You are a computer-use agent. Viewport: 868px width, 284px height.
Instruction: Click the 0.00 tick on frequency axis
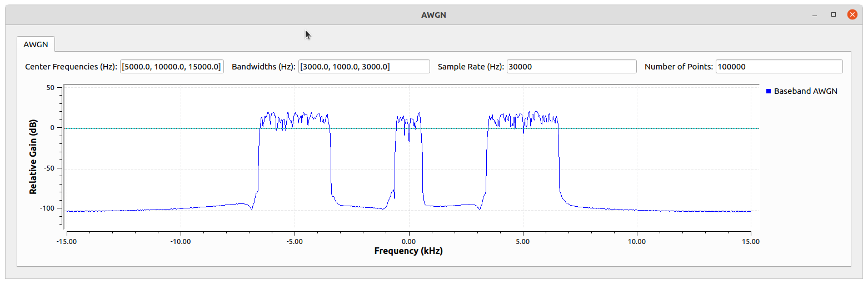coord(408,241)
